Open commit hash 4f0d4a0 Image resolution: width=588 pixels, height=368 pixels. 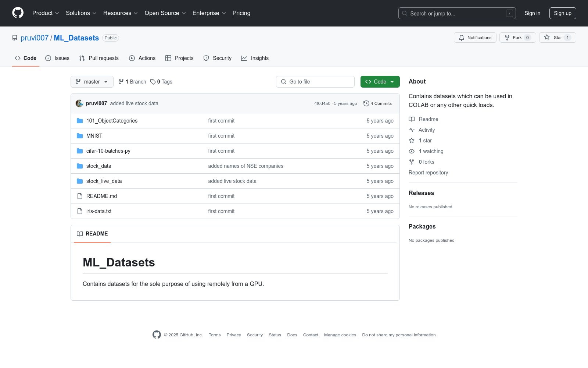pos(322,103)
